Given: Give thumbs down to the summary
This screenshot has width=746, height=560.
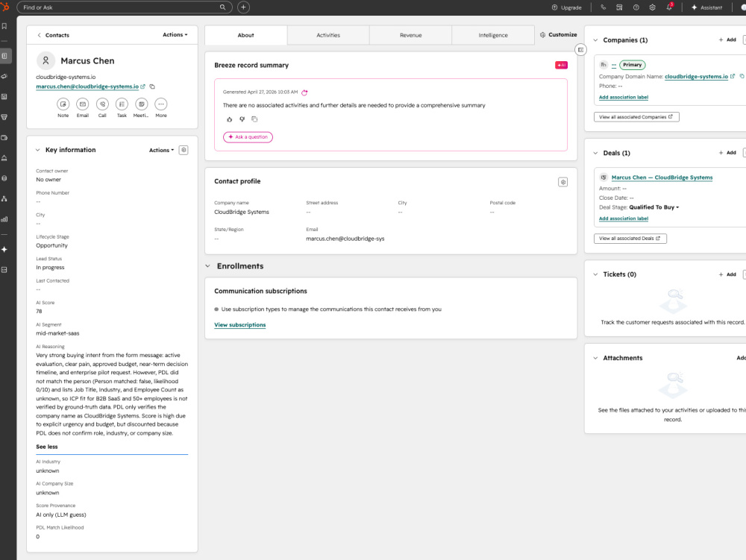Looking at the screenshot, I should point(242,119).
